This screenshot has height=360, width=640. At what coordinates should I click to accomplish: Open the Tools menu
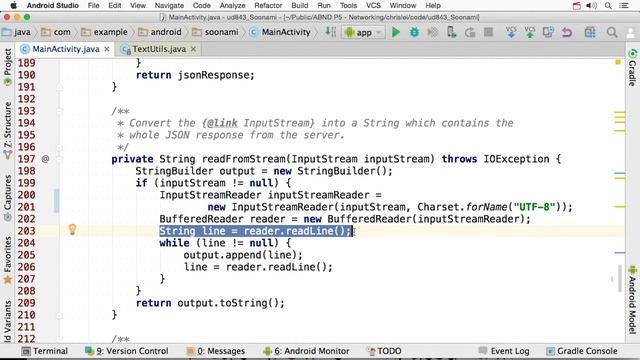[348, 6]
